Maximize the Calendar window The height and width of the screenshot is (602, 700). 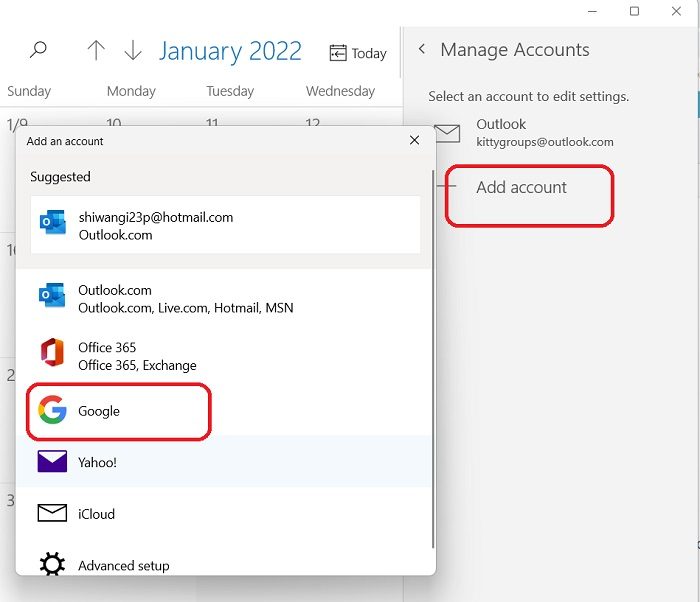tap(634, 11)
